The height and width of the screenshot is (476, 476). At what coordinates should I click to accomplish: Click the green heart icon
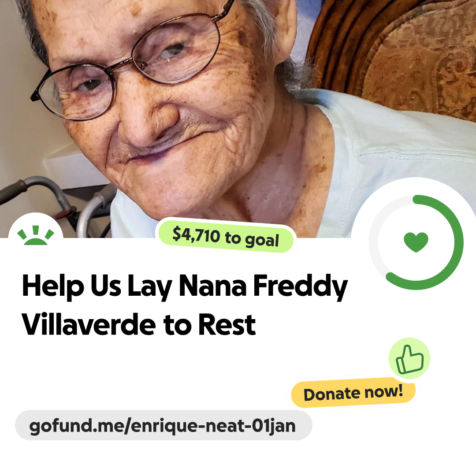coord(416,242)
